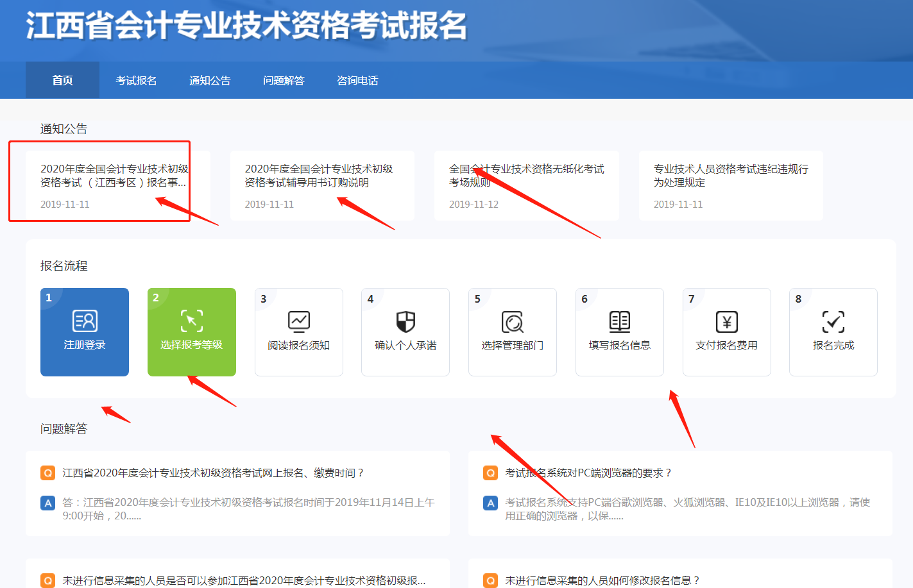
Task: Open question 江西省2020年度会计专业技术初级资格考试网上报名、缴费时间？
Action: tap(214, 473)
